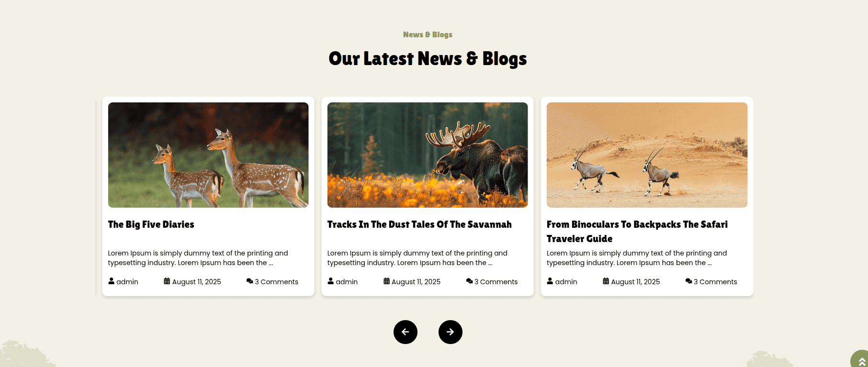Click the user icon in Tracks In The Dust card
Image resolution: width=868 pixels, height=367 pixels.
tap(330, 281)
